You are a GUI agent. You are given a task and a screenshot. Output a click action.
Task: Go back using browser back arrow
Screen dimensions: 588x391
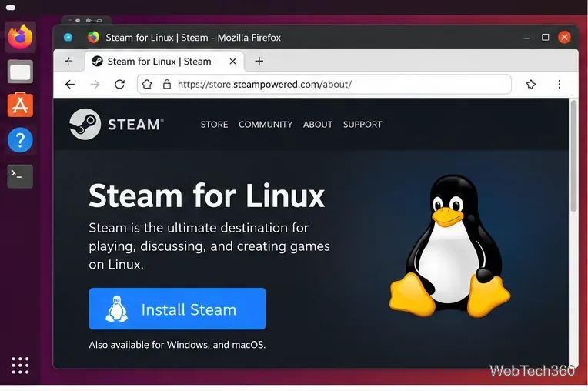coord(70,85)
